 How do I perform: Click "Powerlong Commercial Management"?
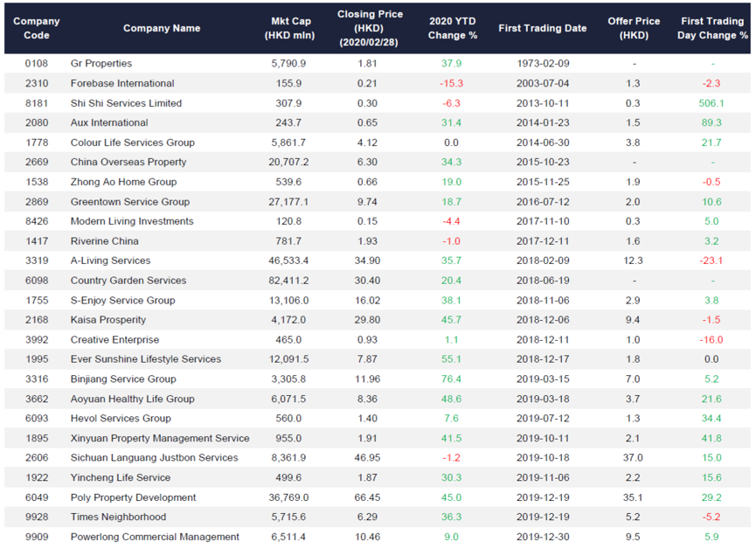(155, 537)
